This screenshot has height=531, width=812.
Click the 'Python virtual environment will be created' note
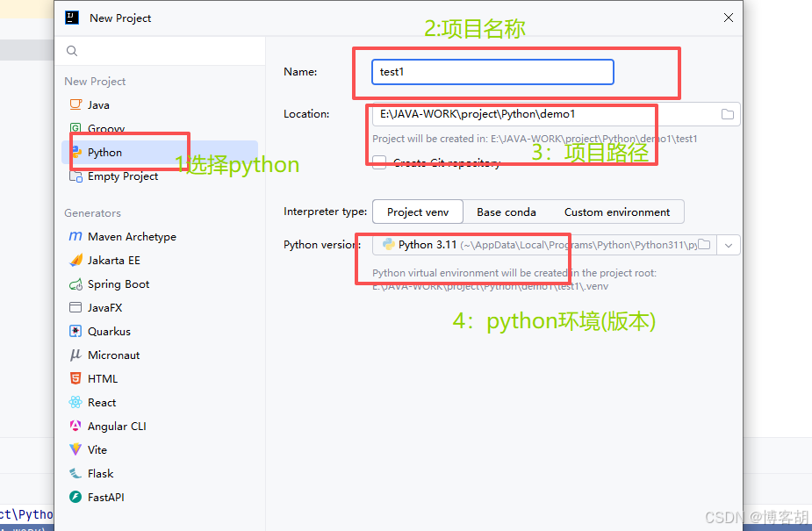pos(514,279)
